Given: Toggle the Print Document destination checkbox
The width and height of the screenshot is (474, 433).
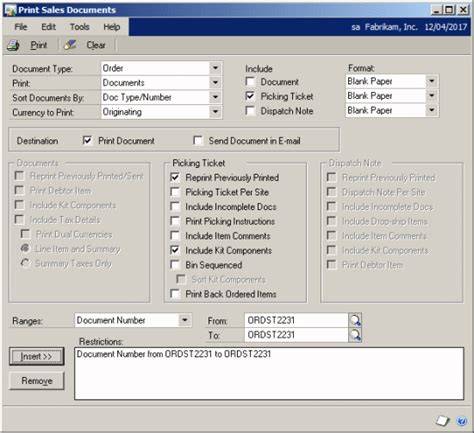Looking at the screenshot, I should click(87, 140).
